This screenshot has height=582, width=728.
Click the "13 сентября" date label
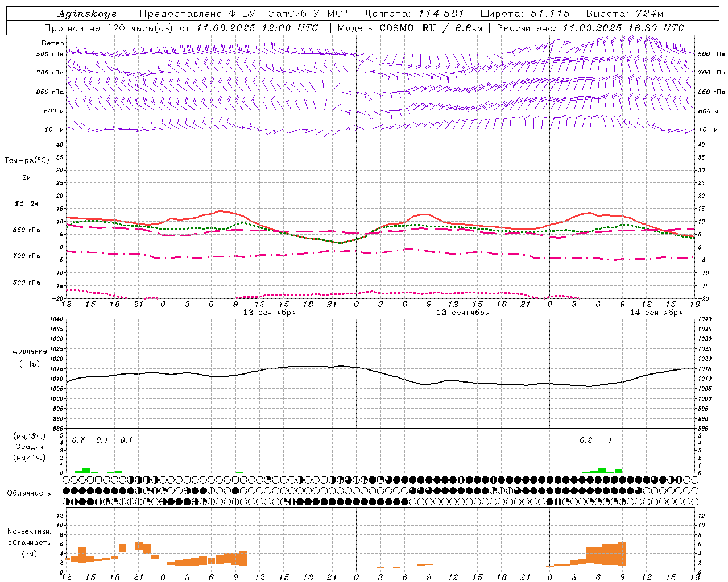[463, 313]
